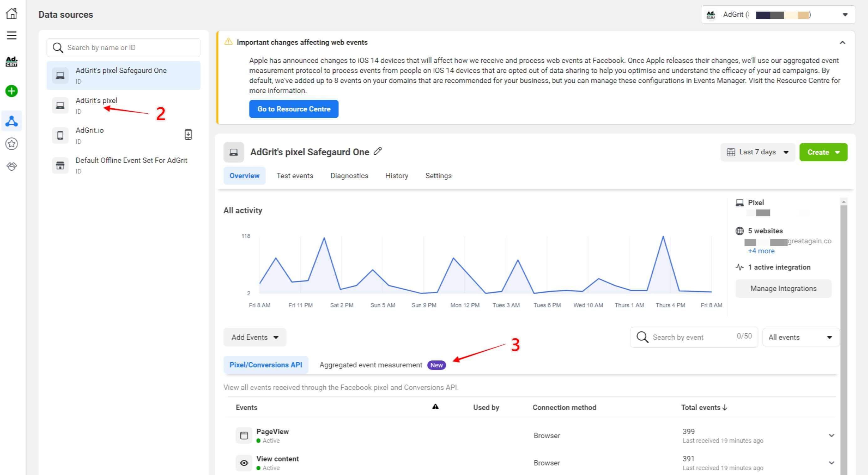Click the Search by event field
The image size is (868, 475).
coord(694,337)
